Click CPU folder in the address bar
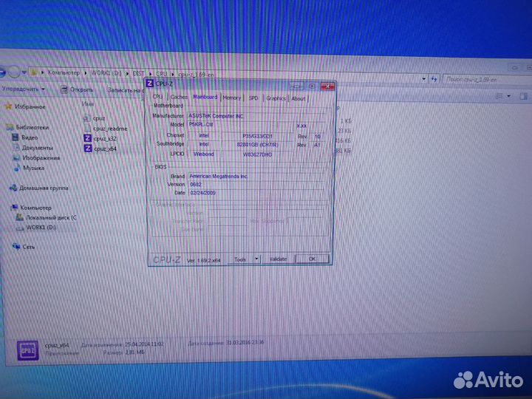This screenshot has width=532, height=399. (x=162, y=74)
